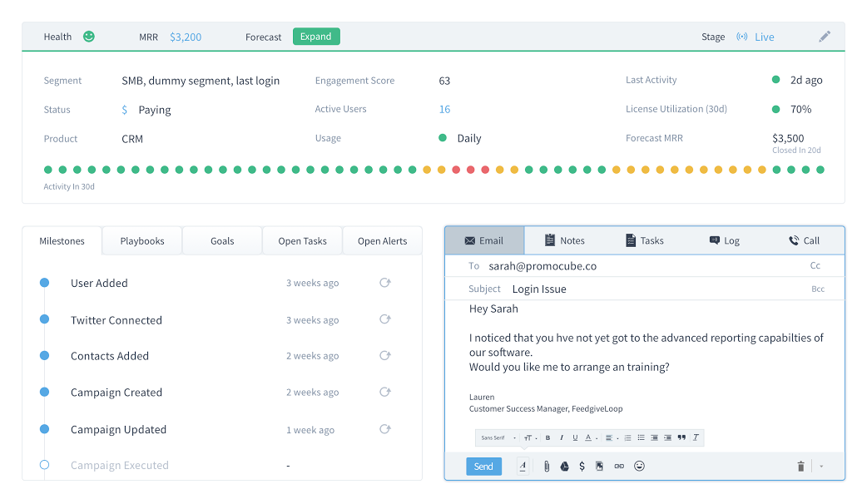Insert a bulleted list in email

click(641, 437)
